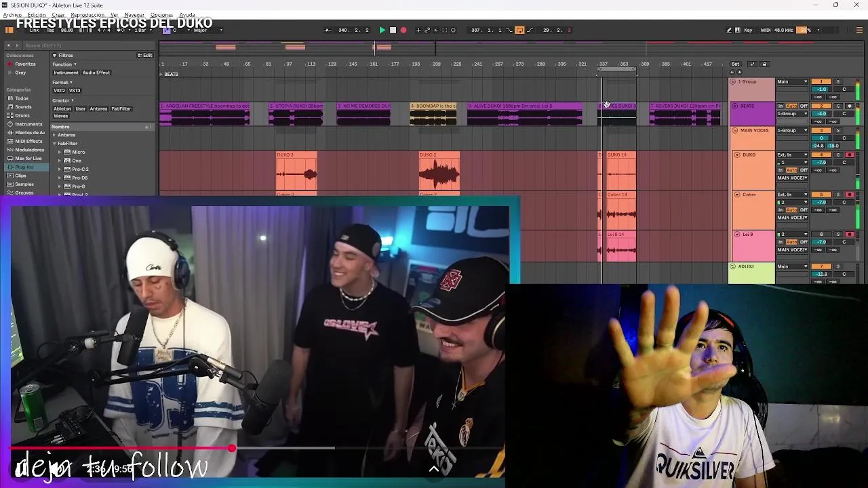Open the Format filter dropdown
Screen dimensions: 868x488
[62, 83]
